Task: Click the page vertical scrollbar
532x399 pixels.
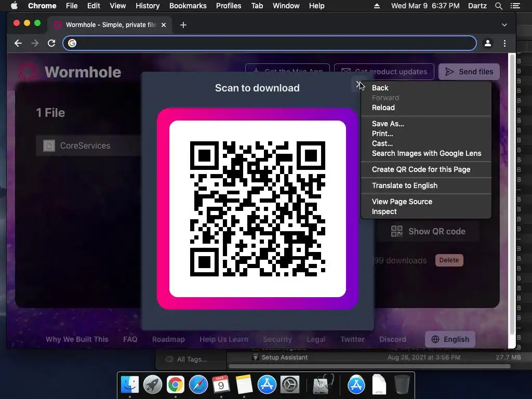Action: (512, 195)
